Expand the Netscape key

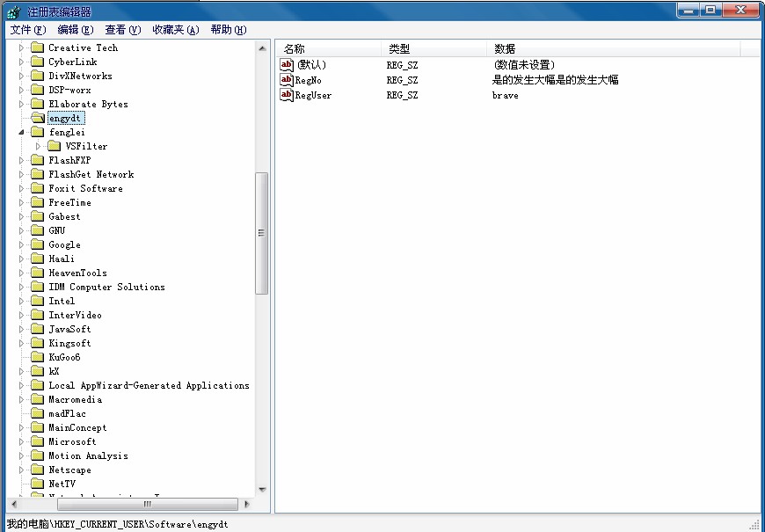click(x=21, y=470)
